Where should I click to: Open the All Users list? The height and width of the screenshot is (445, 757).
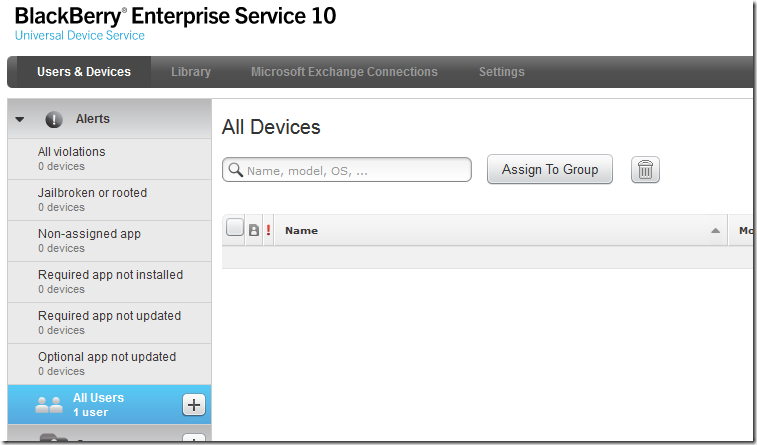click(x=110, y=404)
